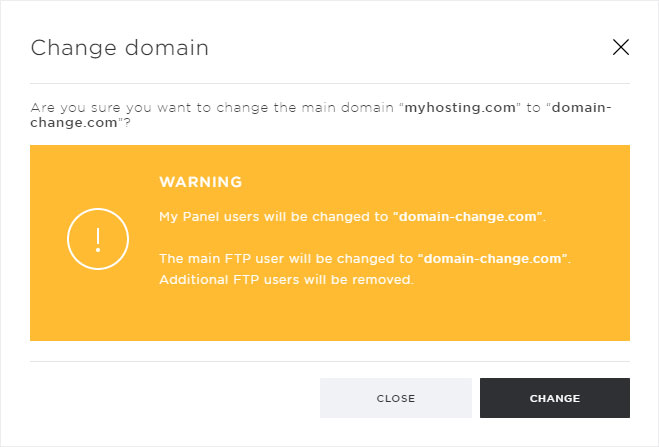The width and height of the screenshot is (659, 447).
Task: Click "domain-change.com" in My Panel users line
Action: pos(468,217)
